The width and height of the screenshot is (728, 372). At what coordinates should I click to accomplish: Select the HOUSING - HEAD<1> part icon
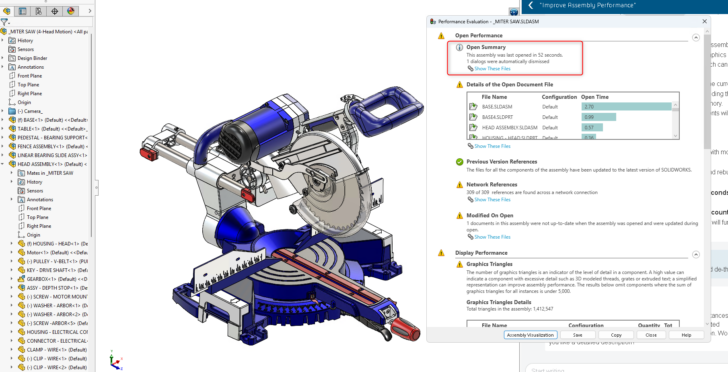click(21, 243)
